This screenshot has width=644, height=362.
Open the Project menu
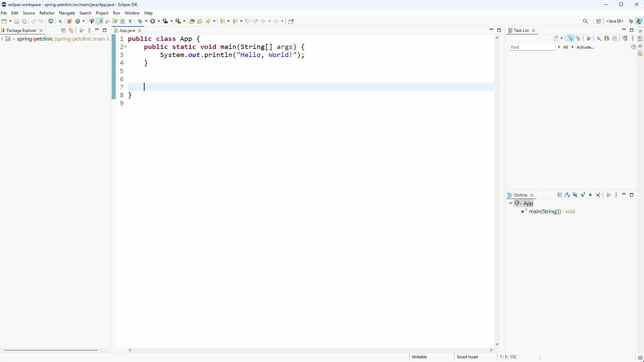[x=102, y=13]
